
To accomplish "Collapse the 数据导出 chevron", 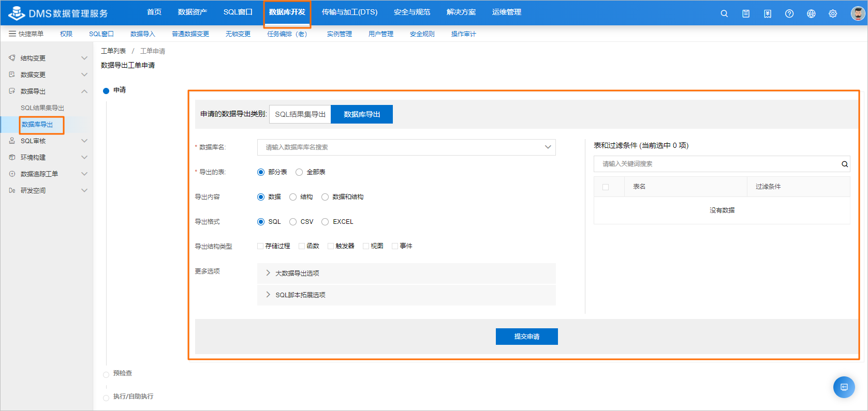I will click(84, 91).
